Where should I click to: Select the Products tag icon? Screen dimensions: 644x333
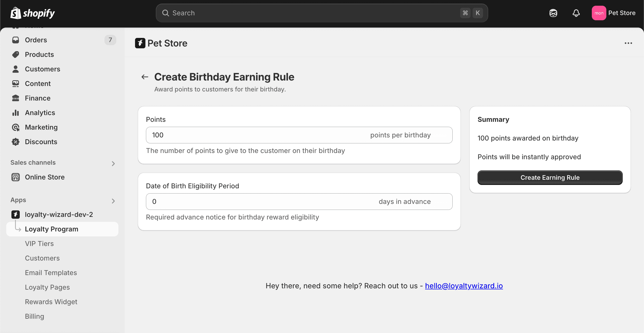click(x=16, y=54)
